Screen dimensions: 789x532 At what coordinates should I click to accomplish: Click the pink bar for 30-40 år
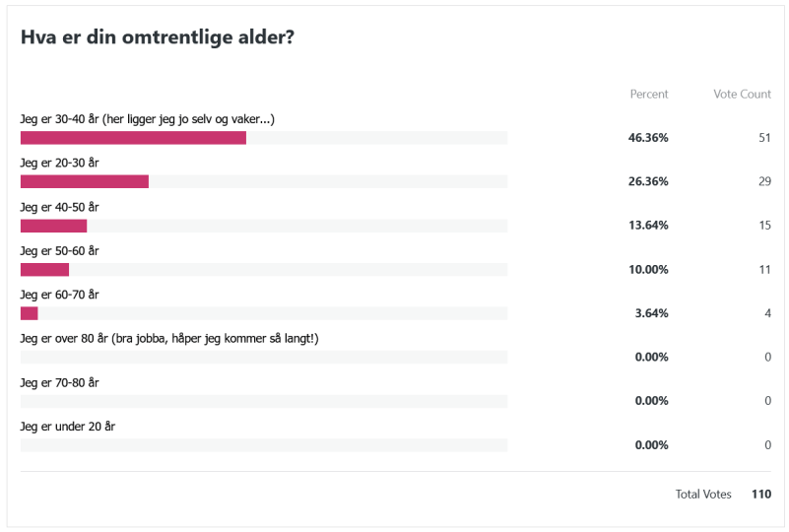tap(133, 138)
